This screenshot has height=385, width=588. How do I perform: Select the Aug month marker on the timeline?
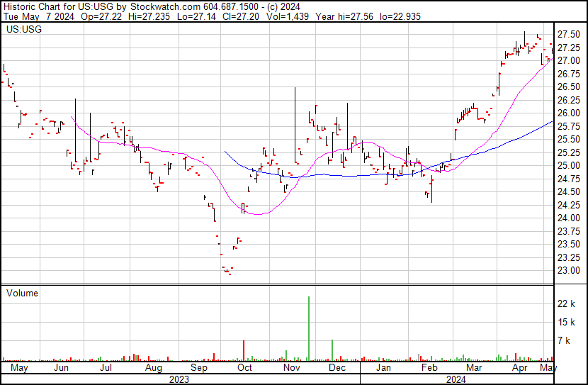[x=153, y=369]
